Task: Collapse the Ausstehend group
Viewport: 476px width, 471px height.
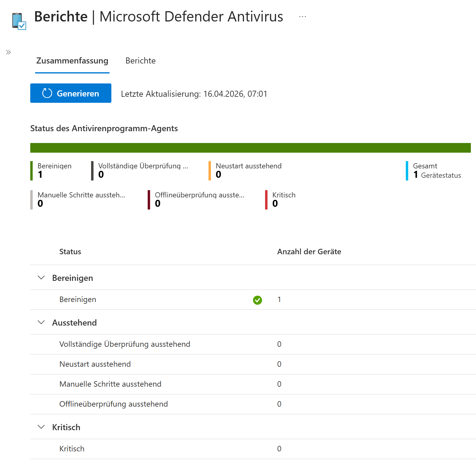Action: tap(41, 322)
